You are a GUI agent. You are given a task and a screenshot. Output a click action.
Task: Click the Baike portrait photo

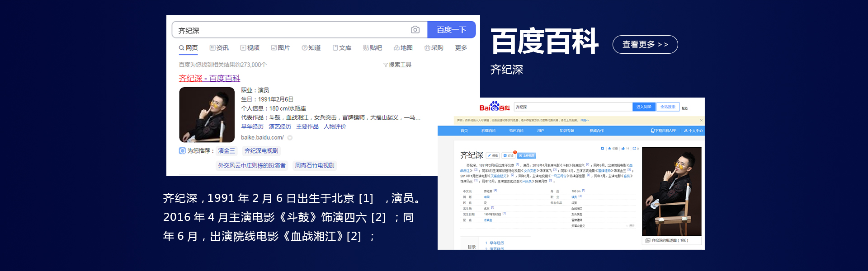pyautogui.click(x=672, y=191)
